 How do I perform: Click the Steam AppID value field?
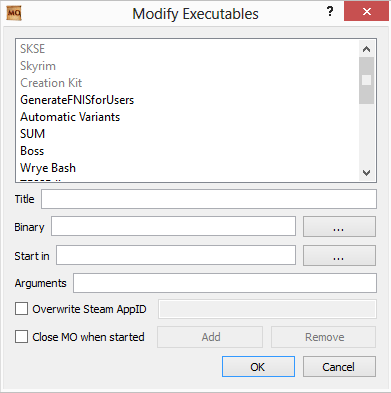coord(267,309)
